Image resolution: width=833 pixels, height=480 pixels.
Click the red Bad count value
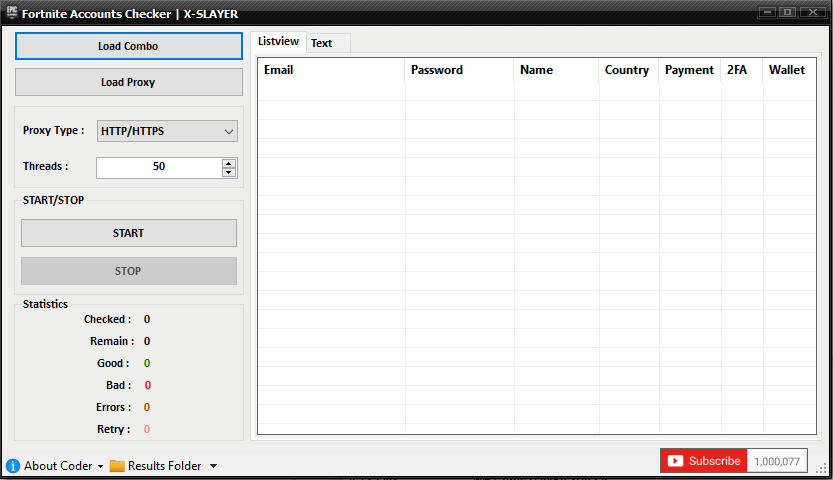(x=148, y=385)
